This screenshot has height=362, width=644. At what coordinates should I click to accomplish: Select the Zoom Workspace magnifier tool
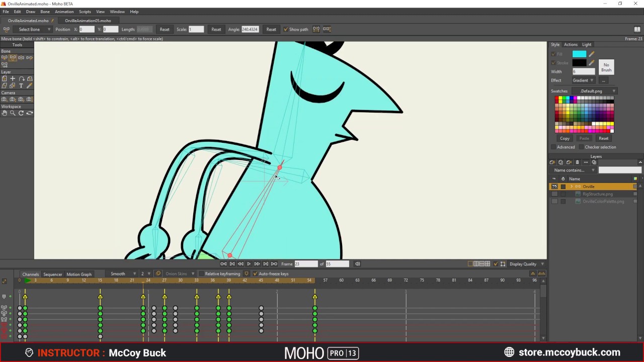(x=13, y=113)
